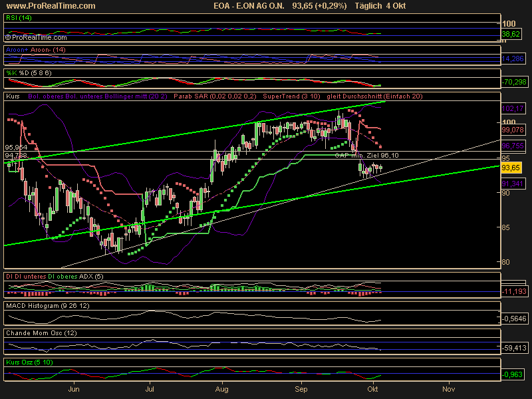The height and width of the screenshot is (399, 532).
Task: Click the current price tag 93,65
Action: pos(511,168)
